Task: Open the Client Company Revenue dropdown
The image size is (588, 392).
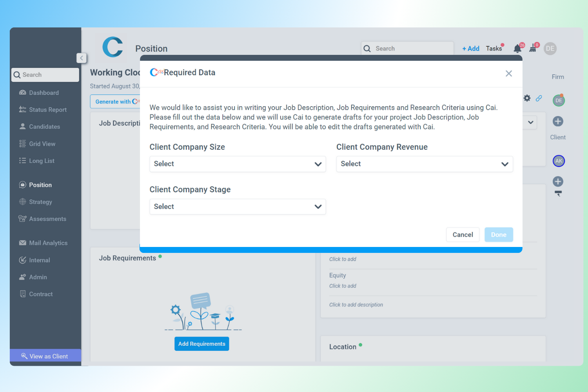Action: pyautogui.click(x=425, y=164)
